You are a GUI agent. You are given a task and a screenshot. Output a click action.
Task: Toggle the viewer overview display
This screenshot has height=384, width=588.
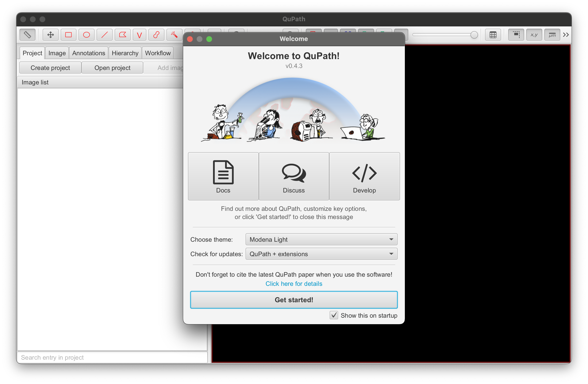[516, 35]
